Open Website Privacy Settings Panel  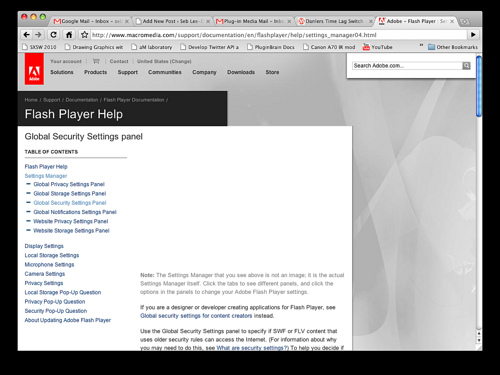pyautogui.click(x=71, y=221)
